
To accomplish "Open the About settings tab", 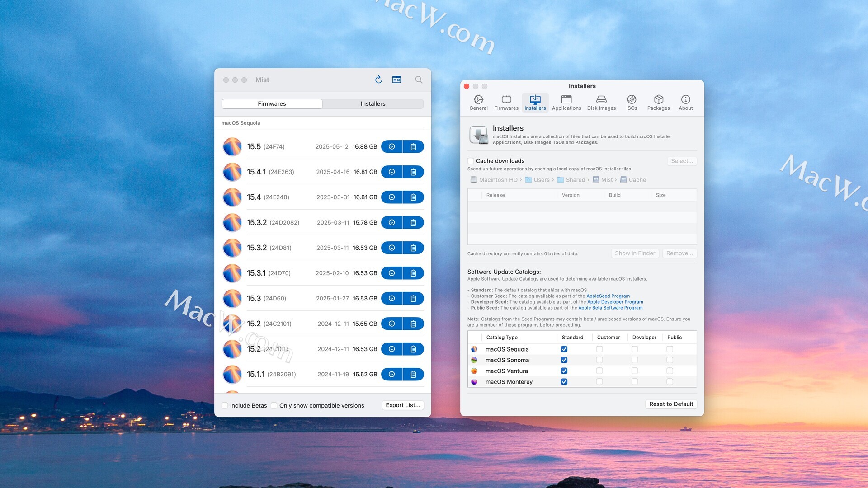I will click(685, 103).
